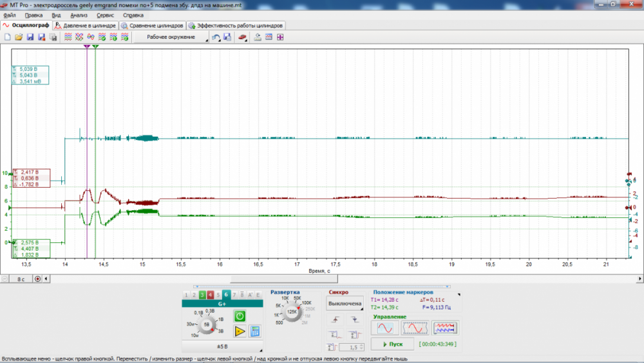
Task: Click the red car icon in toolbar
Action: tap(242, 37)
